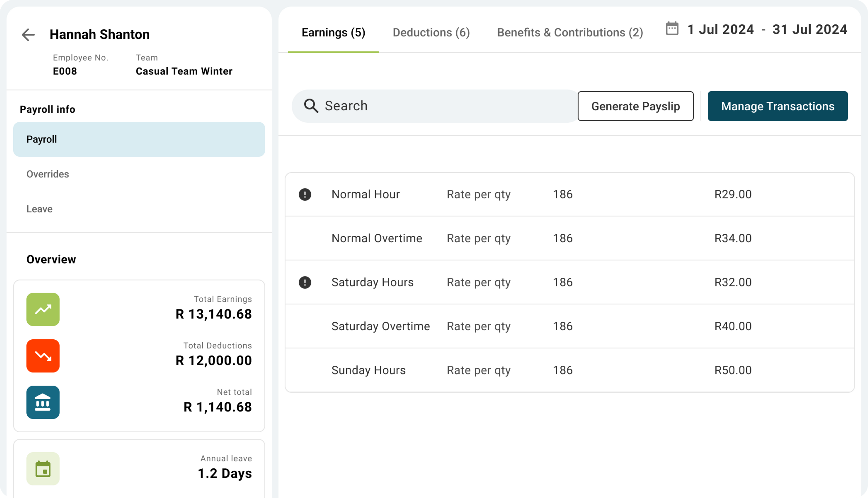868x498 pixels.
Task: Click the warning icon on Normal Hour row
Action: click(x=305, y=195)
